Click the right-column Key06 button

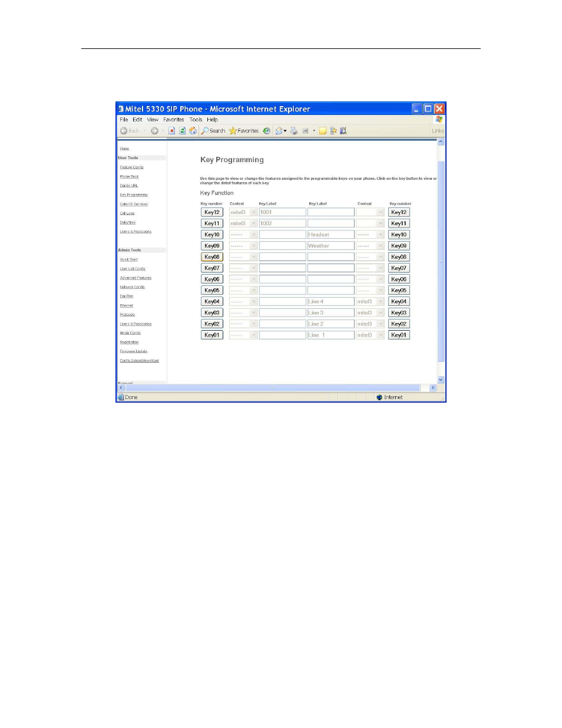399,279
